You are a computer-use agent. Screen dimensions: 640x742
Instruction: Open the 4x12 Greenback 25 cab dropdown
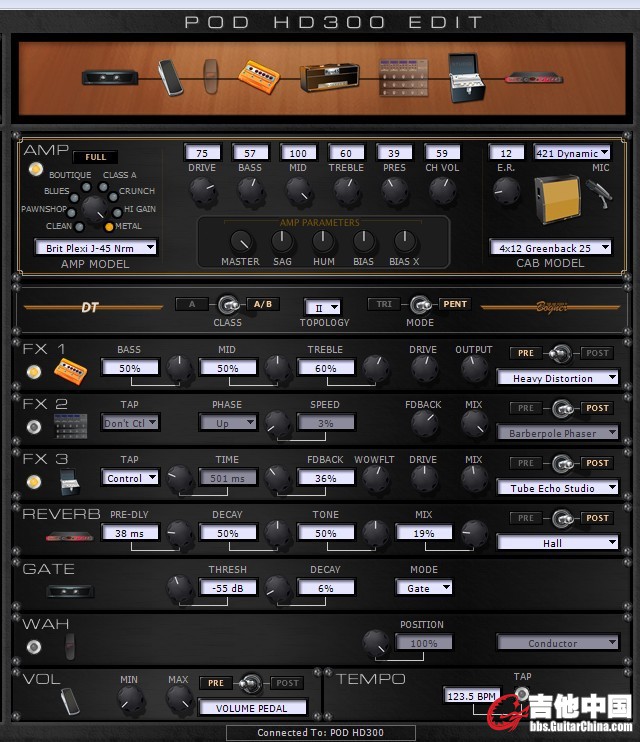tap(550, 247)
